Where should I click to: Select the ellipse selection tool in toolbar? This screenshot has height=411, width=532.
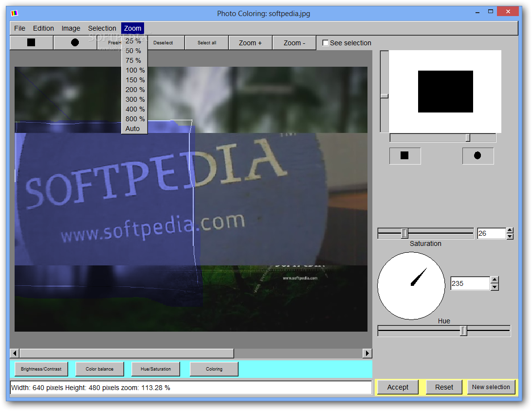point(75,43)
